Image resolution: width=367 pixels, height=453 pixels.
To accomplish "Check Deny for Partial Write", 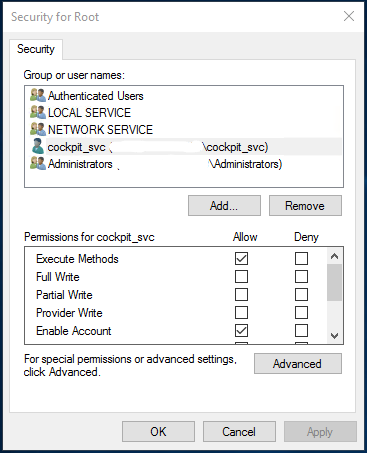I will tap(301, 294).
